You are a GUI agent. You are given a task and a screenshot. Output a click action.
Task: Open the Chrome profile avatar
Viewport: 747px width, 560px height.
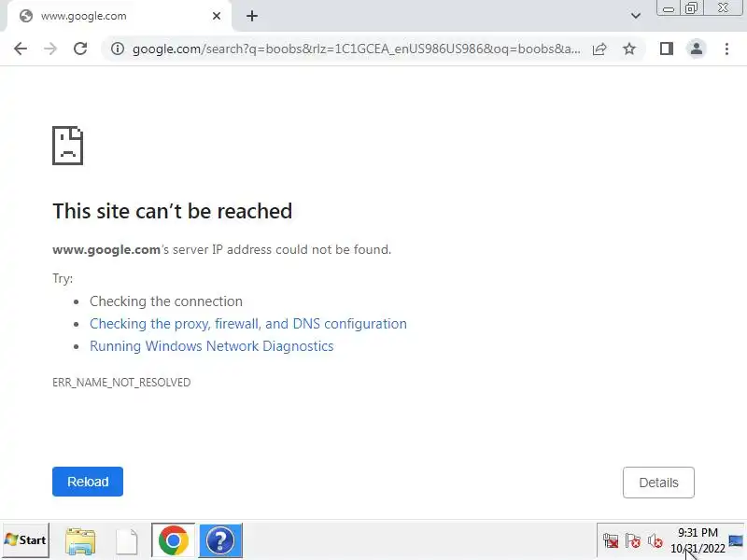click(x=696, y=49)
